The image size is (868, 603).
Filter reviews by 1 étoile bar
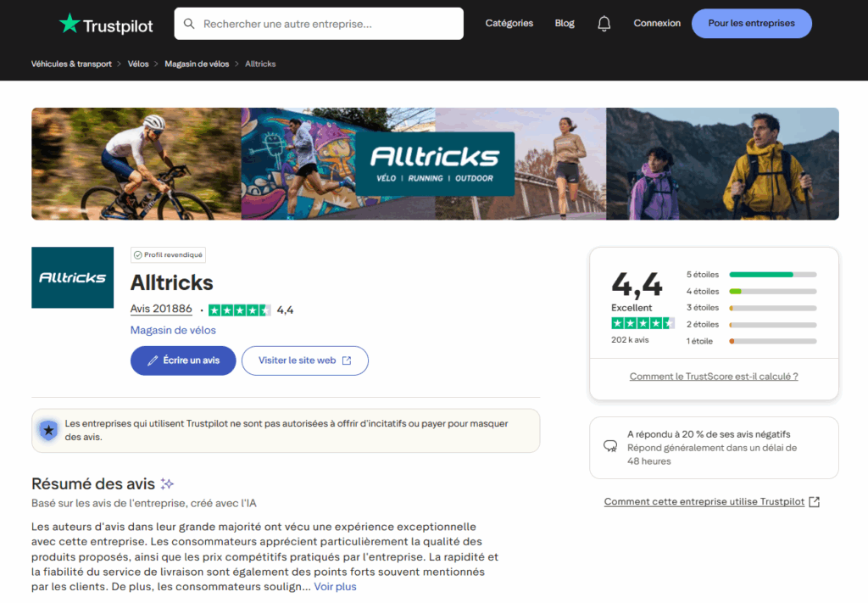point(772,341)
